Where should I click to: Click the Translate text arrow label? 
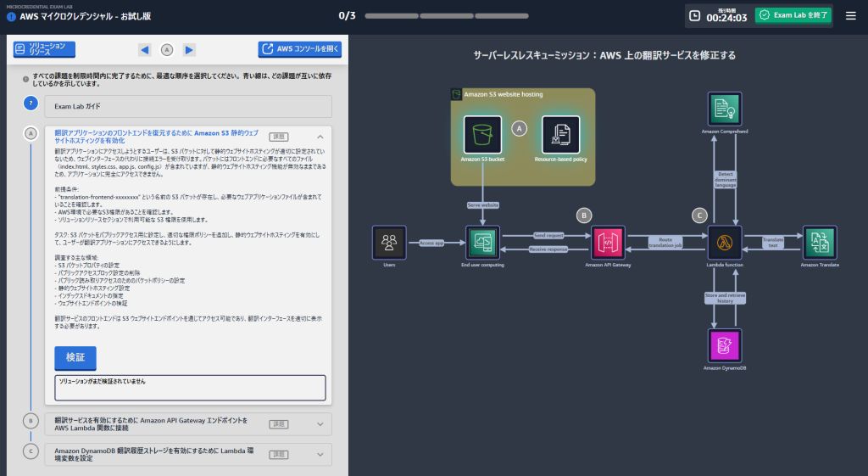coord(773,243)
